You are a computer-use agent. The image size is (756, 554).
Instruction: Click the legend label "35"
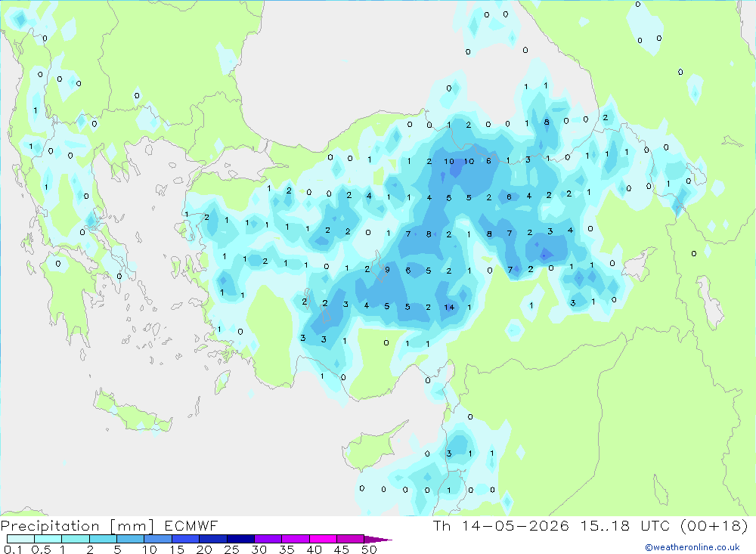[287, 549]
